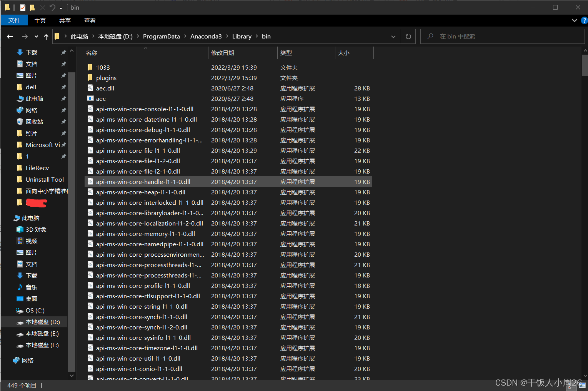The width and height of the screenshot is (588, 391).
Task: Select the api-ms-win-core-console-l1-1-0.dll file icon
Action: coord(90,109)
